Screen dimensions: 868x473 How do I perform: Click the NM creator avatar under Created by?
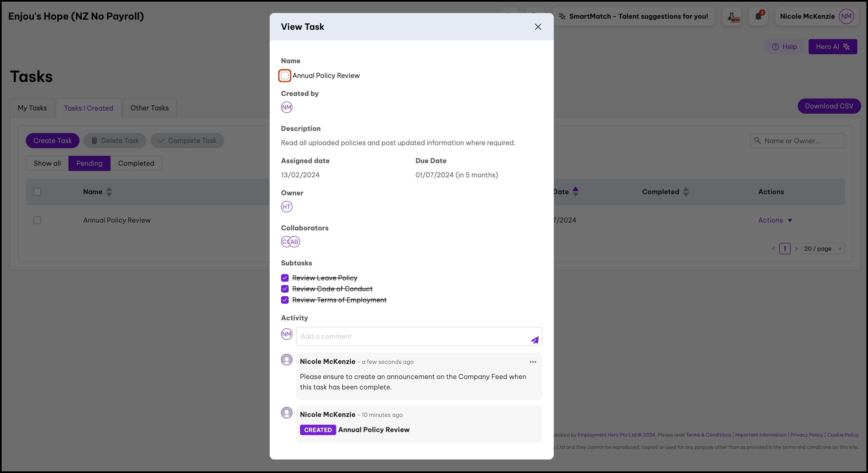[x=286, y=107]
